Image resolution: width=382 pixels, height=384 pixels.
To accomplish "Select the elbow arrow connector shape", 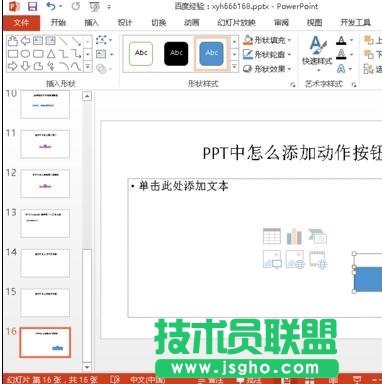I will tap(76, 54).
